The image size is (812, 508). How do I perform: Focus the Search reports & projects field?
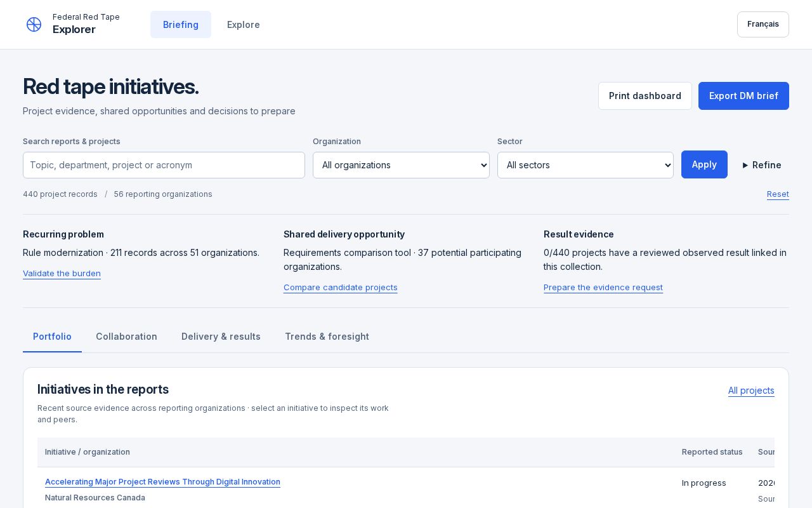(x=164, y=165)
